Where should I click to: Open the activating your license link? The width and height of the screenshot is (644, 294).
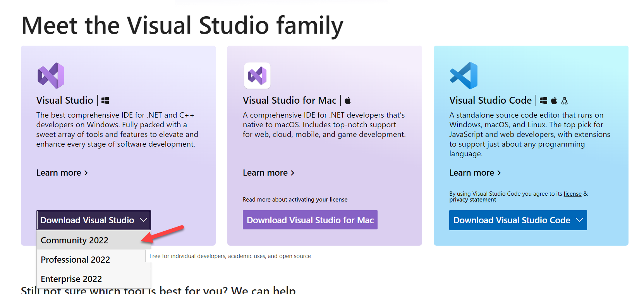pos(318,200)
